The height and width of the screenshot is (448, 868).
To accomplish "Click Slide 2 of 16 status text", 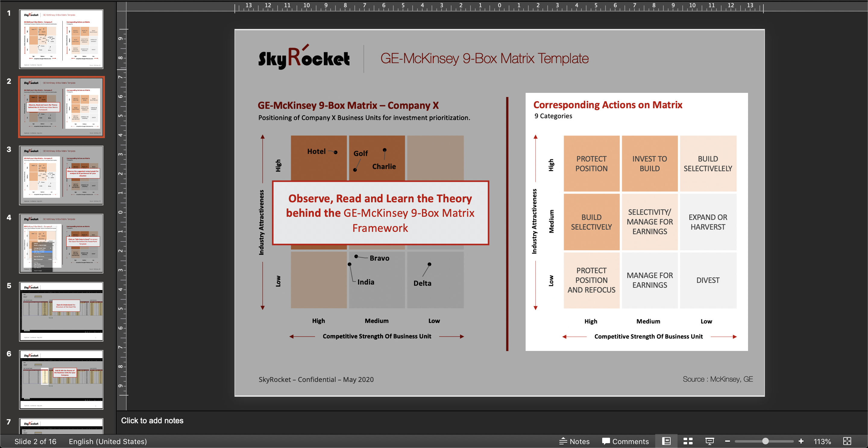I will (x=35, y=442).
